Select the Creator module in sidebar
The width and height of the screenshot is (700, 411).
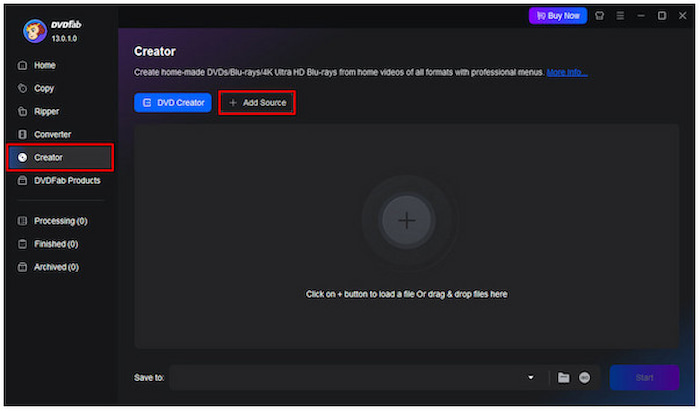coord(48,157)
